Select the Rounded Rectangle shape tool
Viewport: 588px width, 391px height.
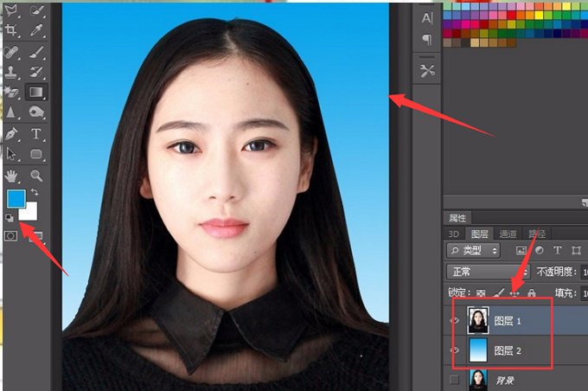coord(36,154)
